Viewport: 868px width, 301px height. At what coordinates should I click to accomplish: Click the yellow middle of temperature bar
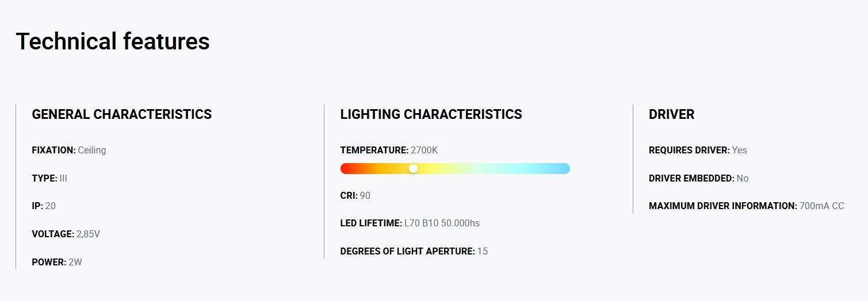pyautogui.click(x=437, y=168)
